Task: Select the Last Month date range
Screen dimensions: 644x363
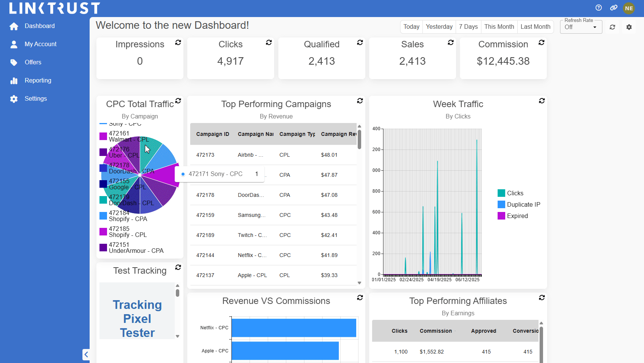Action: 535,26
